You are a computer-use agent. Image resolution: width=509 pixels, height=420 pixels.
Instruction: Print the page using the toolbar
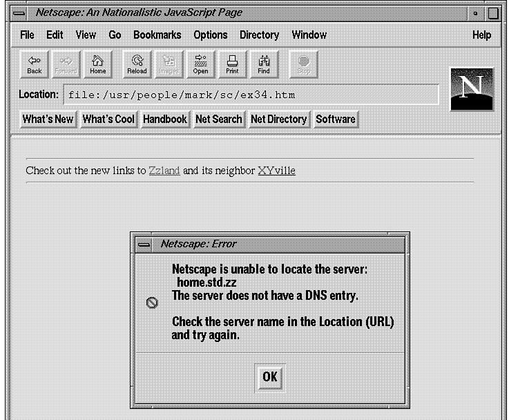(x=232, y=64)
